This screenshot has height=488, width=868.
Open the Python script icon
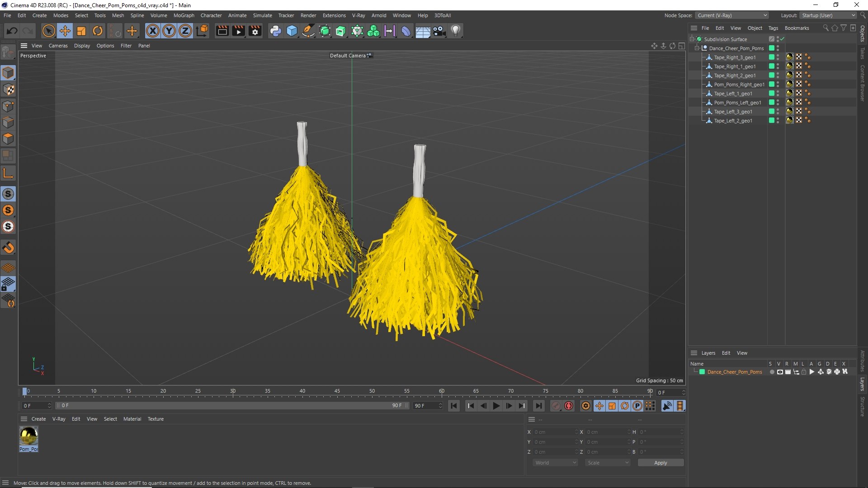point(275,31)
